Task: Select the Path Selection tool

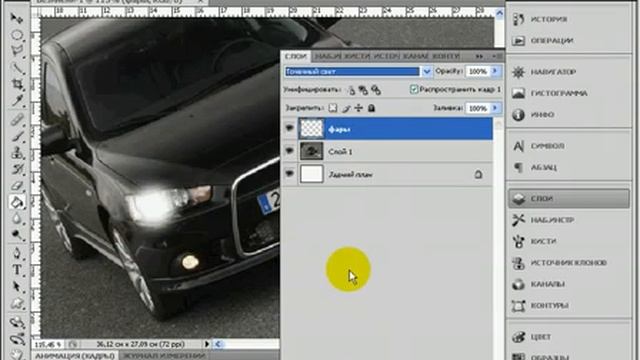Action: (x=17, y=287)
